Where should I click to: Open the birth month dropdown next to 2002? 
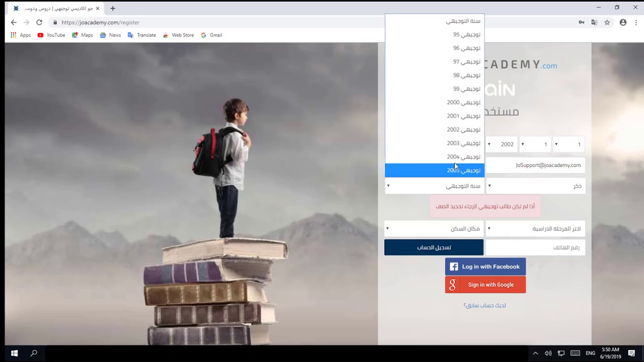pos(535,144)
